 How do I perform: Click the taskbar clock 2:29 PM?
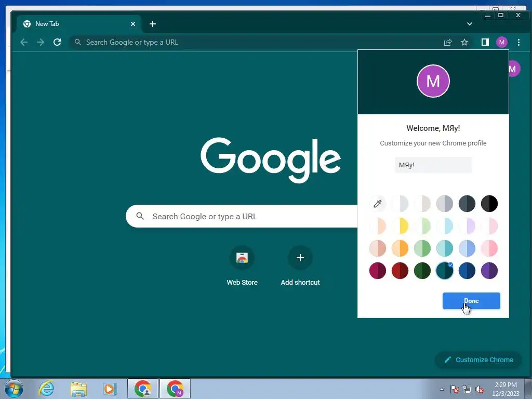pos(506,389)
